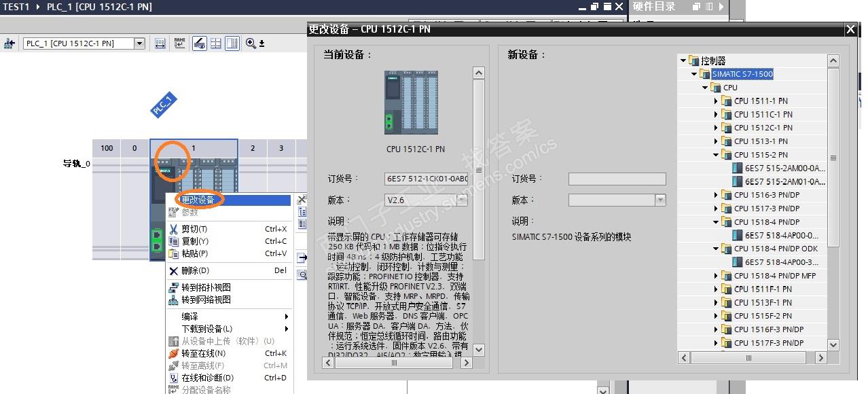Screen dimensions: 868x394
Task: Select rack slot header 100
Action: coord(107,148)
